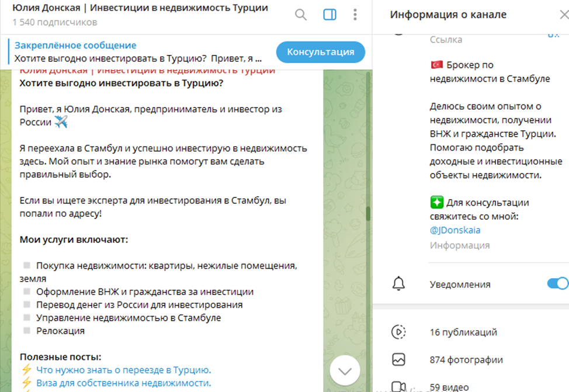569x392 pixels.
Task: Click the heading Хотите выгодно инвестировать в Турцию?
Action: tap(121, 83)
